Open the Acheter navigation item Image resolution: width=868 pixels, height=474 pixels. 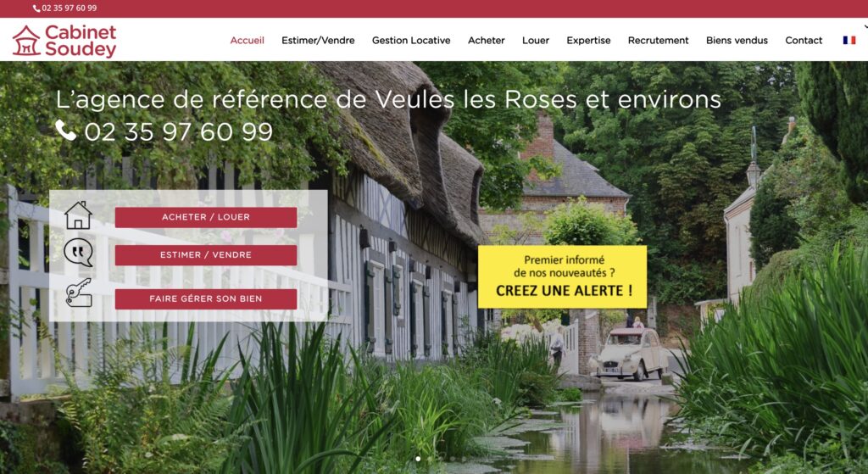[x=486, y=41]
